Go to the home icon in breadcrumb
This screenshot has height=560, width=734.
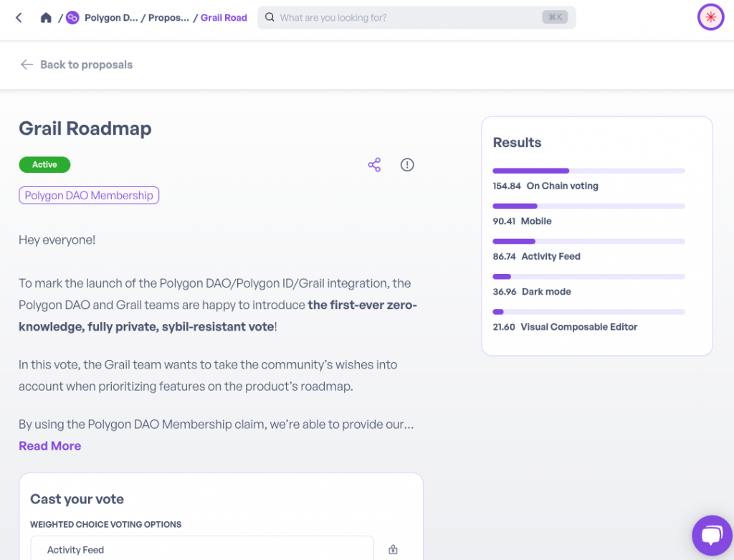tap(46, 18)
